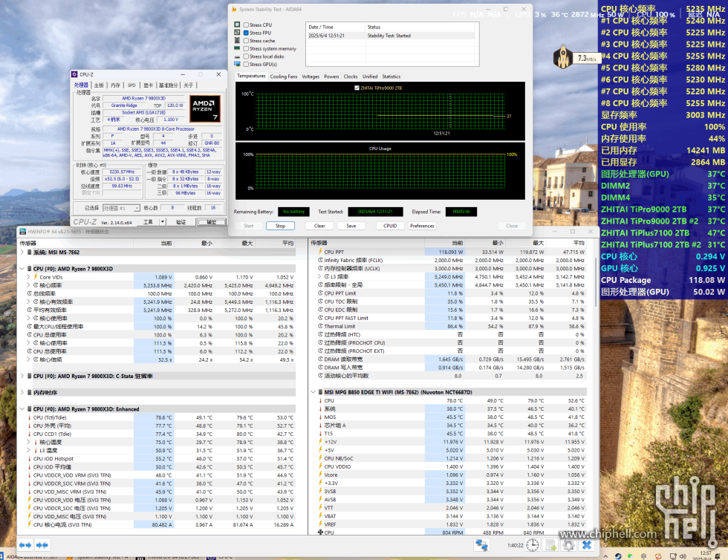728x560 pixels.
Task: Click Stability Test: Started log entry
Action: 389,36
